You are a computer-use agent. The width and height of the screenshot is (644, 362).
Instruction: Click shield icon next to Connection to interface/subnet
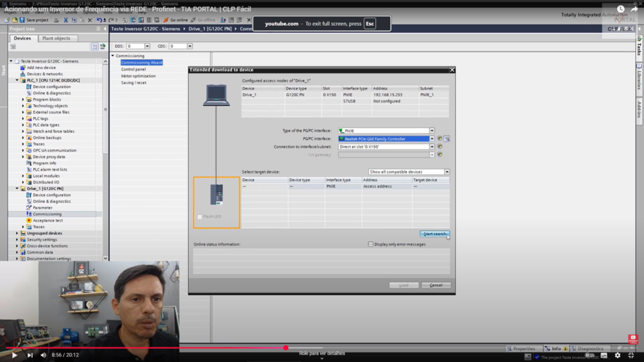pyautogui.click(x=440, y=146)
